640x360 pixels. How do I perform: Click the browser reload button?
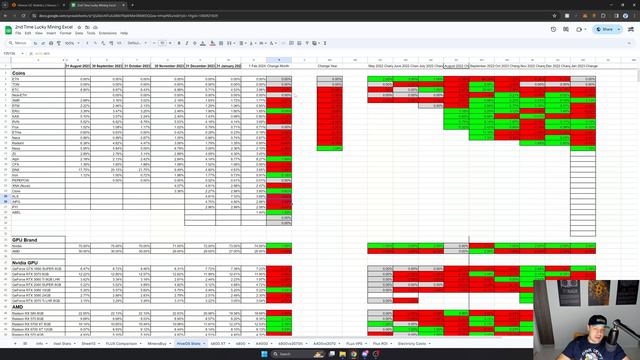click(23, 16)
